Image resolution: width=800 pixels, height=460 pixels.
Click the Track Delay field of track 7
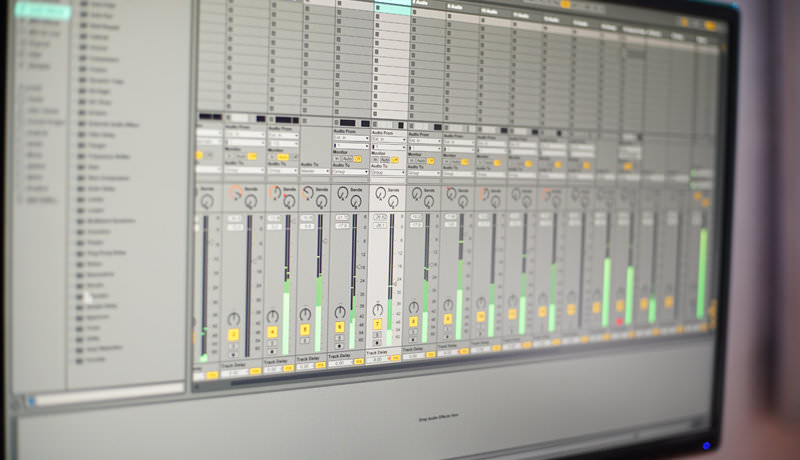(x=378, y=359)
